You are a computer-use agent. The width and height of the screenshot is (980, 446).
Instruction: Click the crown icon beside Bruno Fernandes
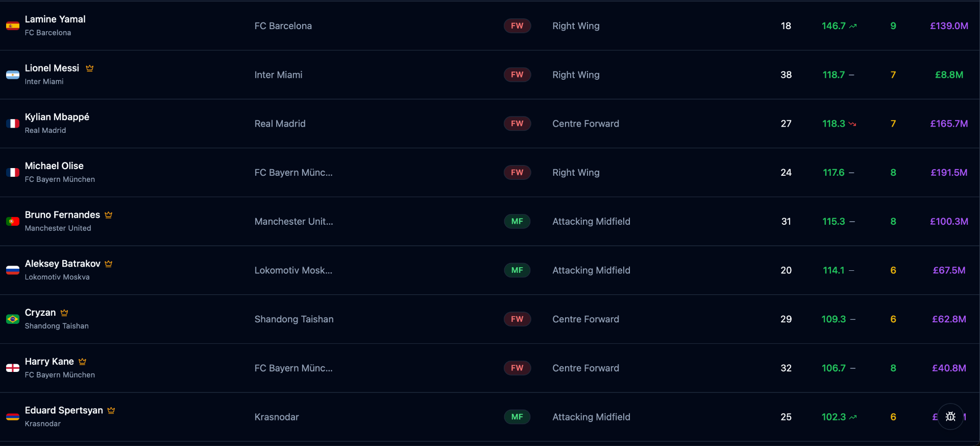click(109, 215)
